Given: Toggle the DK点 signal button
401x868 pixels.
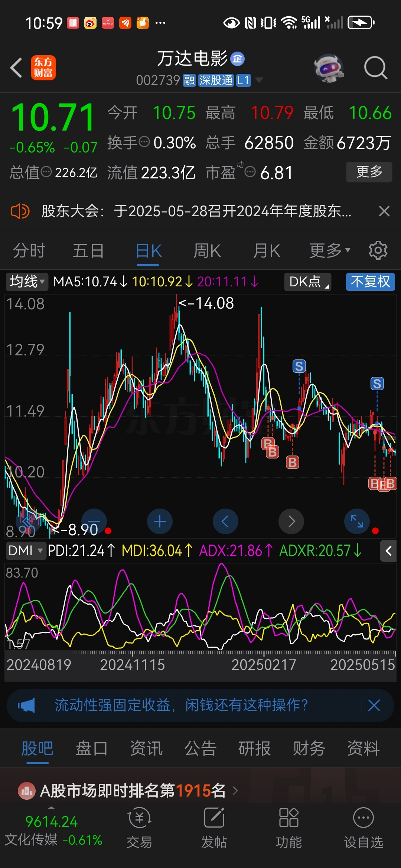Looking at the screenshot, I should tap(307, 282).
